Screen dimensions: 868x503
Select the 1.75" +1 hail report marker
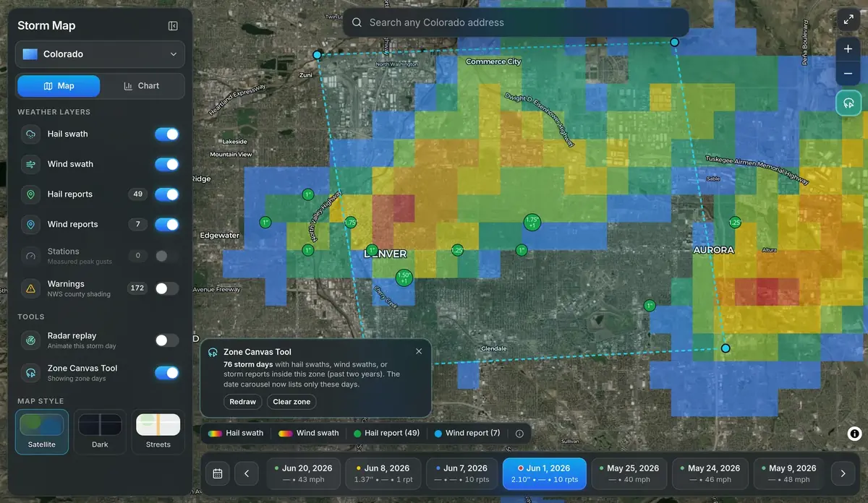tap(532, 222)
